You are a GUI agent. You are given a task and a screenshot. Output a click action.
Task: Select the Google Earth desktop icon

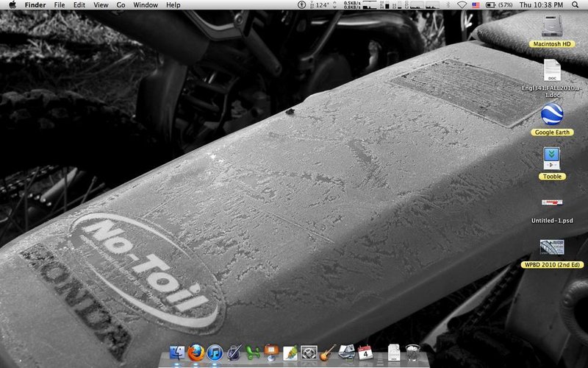tap(552, 115)
